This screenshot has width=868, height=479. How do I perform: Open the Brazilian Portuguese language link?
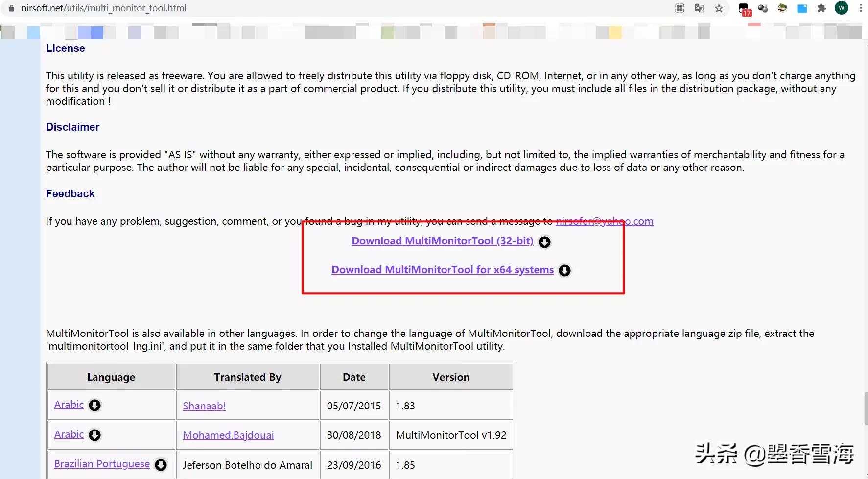tap(102, 464)
